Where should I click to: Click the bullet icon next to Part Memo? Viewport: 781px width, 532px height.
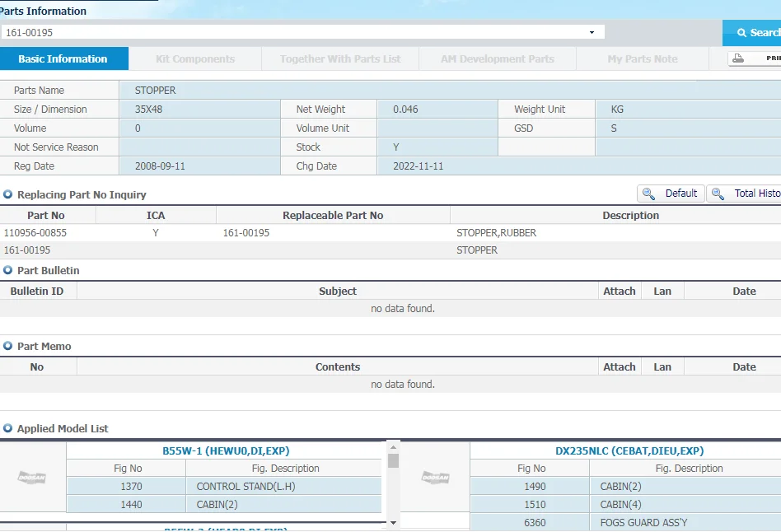[x=8, y=346]
